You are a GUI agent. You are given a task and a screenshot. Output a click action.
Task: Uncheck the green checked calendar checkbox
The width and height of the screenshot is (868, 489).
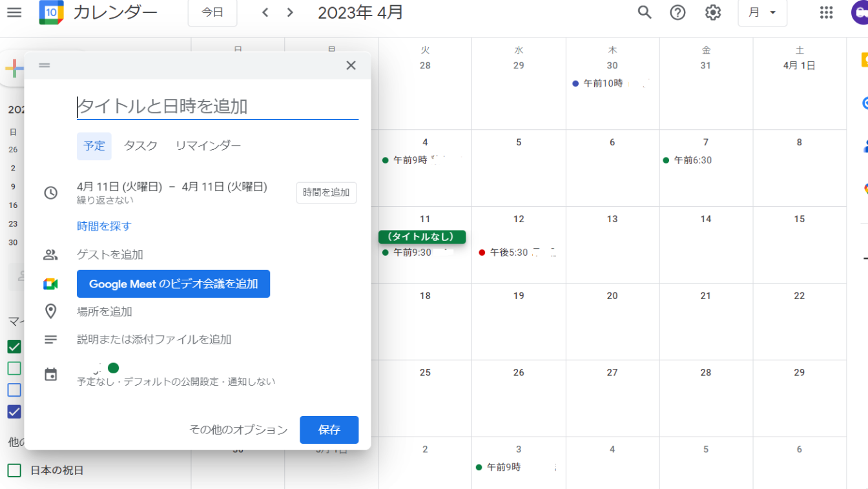tap(14, 347)
